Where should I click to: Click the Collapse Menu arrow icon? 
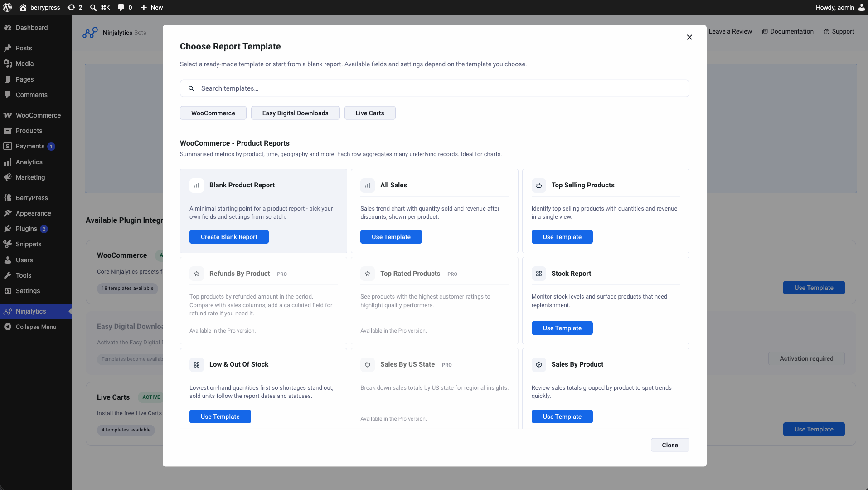pos(8,327)
